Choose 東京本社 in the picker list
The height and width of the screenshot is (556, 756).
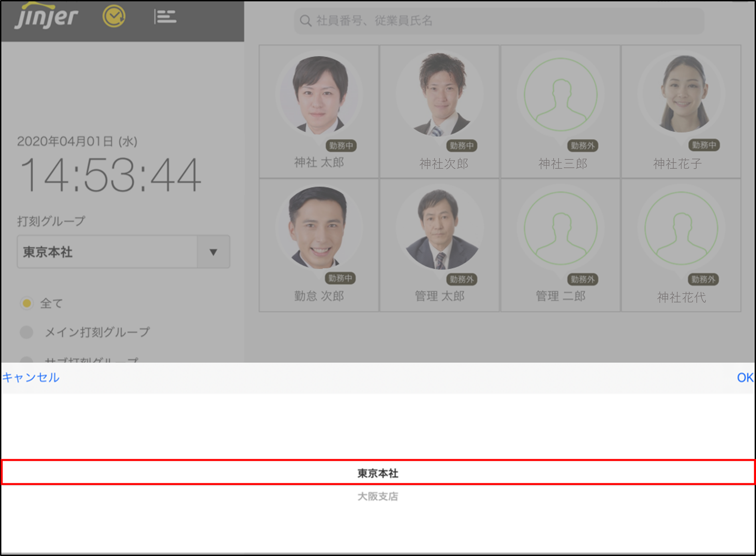(x=378, y=473)
